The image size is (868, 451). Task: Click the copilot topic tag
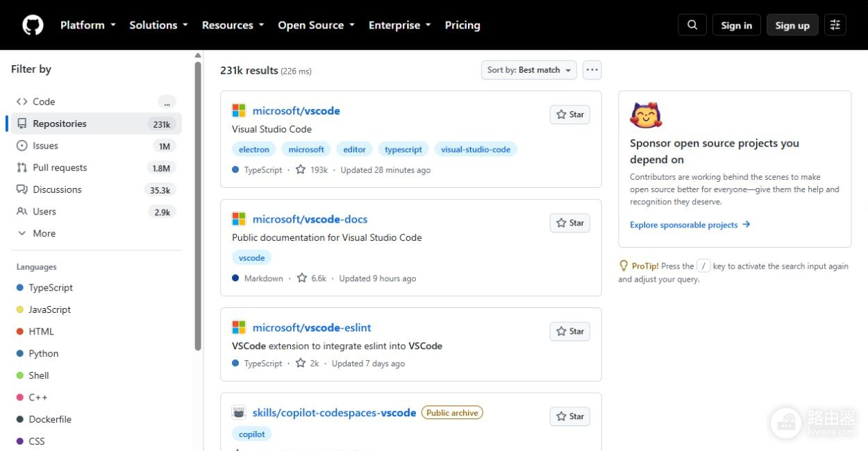click(x=252, y=434)
